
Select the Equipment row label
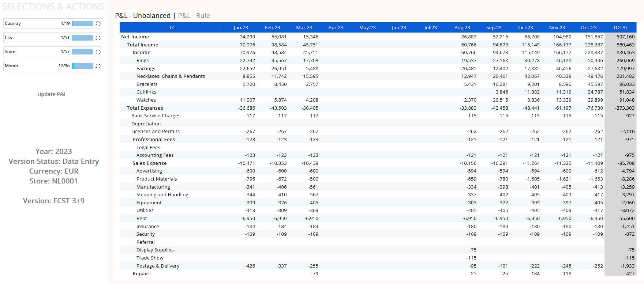point(149,203)
